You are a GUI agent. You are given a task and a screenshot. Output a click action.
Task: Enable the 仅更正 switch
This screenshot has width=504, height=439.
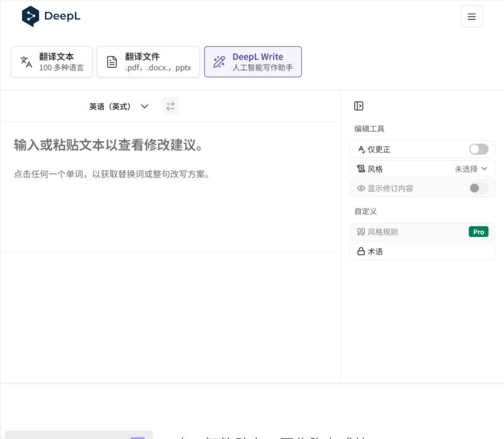[478, 149]
